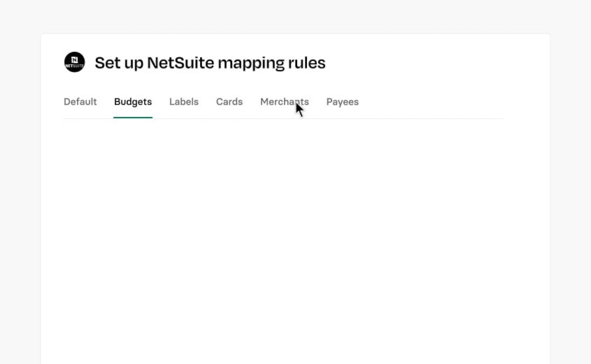The height and width of the screenshot is (364, 591).
Task: Choose Payees mapping rules
Action: [x=342, y=102]
